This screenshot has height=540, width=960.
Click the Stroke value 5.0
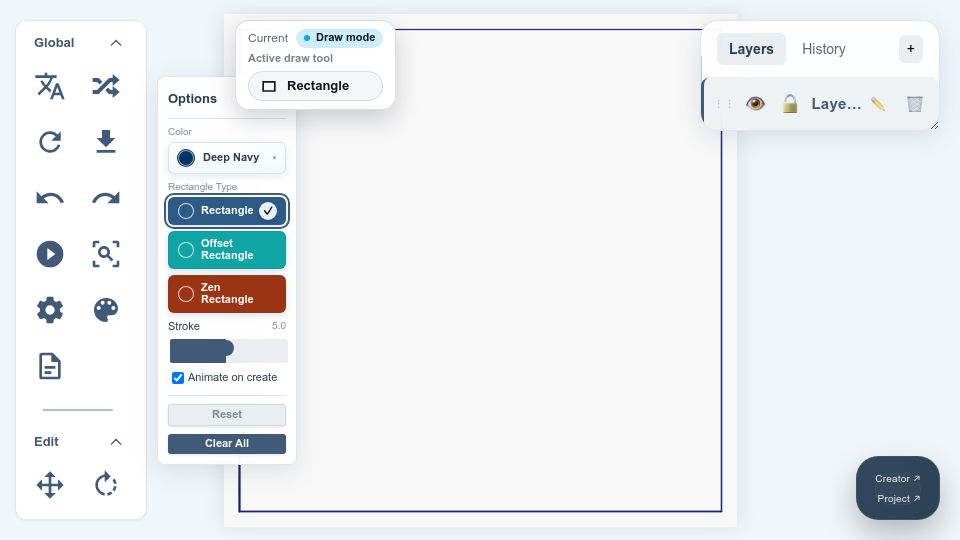click(x=279, y=326)
